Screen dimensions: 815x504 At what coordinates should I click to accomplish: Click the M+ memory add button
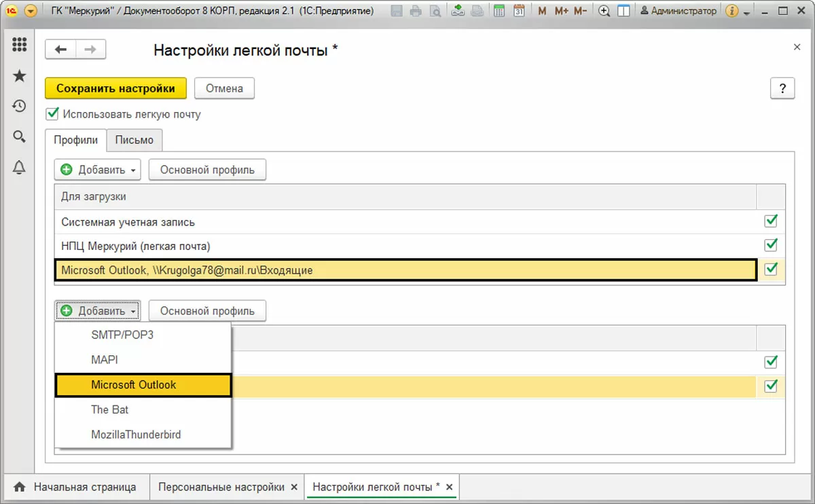(x=561, y=11)
